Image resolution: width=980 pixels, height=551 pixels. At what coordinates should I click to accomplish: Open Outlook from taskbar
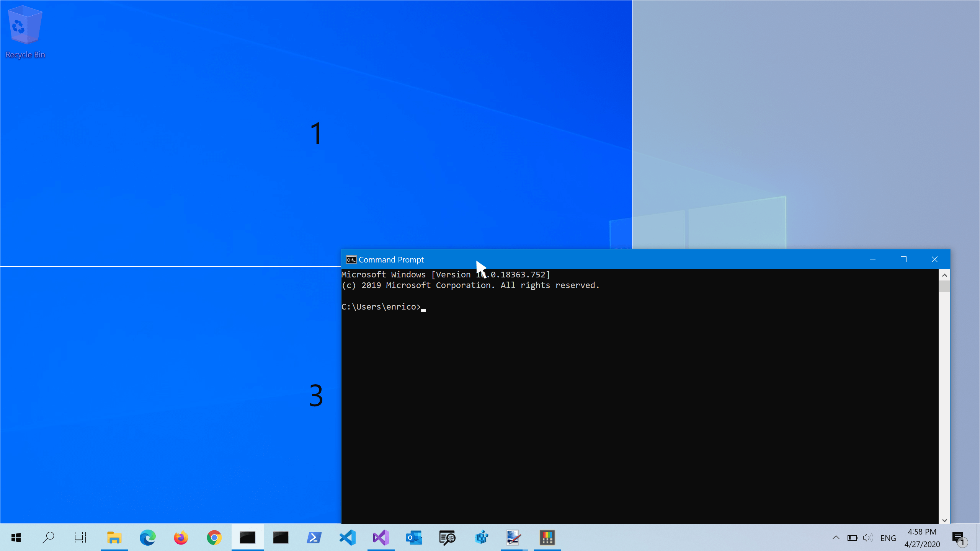point(414,538)
